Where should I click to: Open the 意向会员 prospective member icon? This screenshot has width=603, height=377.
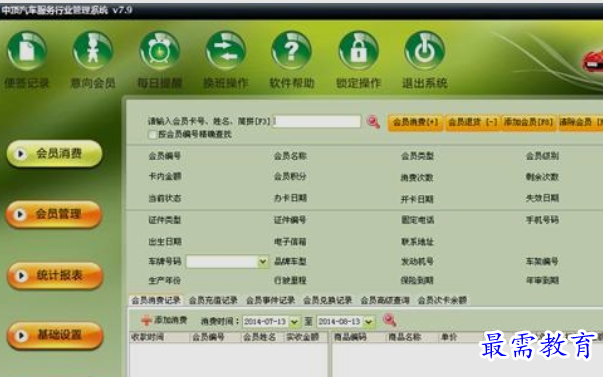click(93, 51)
